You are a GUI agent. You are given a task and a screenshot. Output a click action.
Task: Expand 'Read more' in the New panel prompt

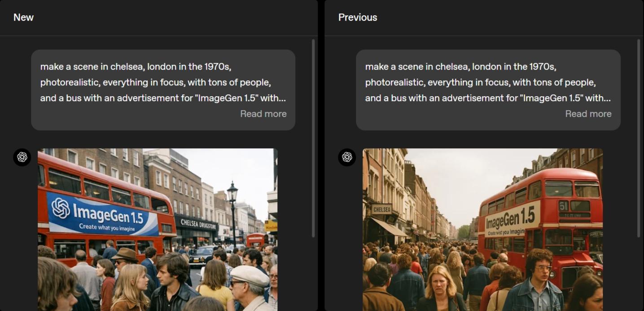pyautogui.click(x=263, y=114)
